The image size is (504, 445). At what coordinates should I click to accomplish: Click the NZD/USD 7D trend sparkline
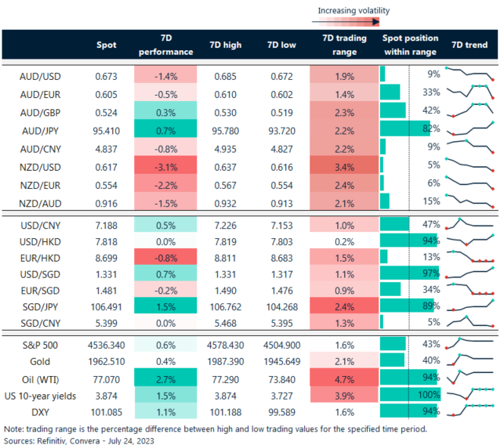(x=470, y=165)
